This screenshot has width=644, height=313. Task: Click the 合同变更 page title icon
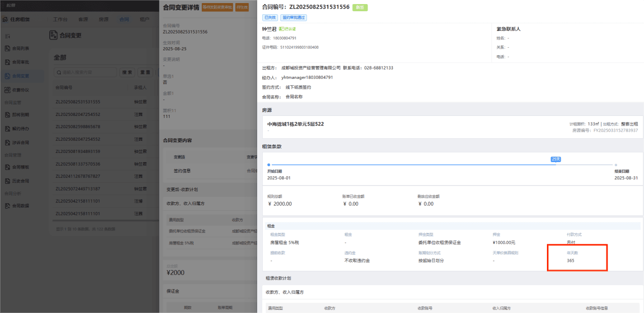pos(53,35)
